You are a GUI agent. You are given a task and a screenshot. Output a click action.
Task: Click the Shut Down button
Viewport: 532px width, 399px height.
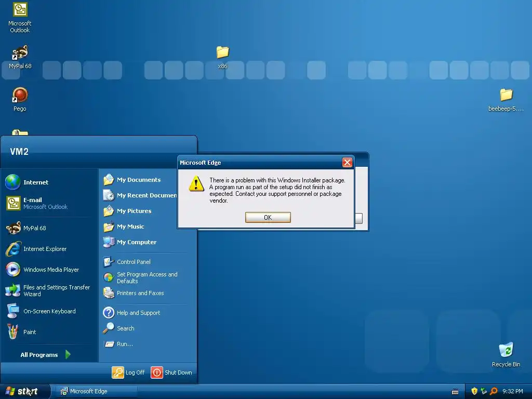point(171,372)
